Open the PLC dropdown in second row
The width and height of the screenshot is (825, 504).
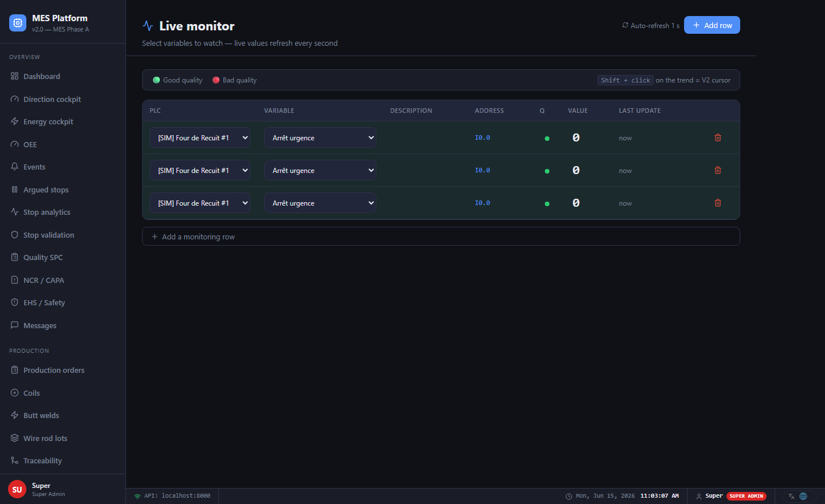[x=200, y=170]
